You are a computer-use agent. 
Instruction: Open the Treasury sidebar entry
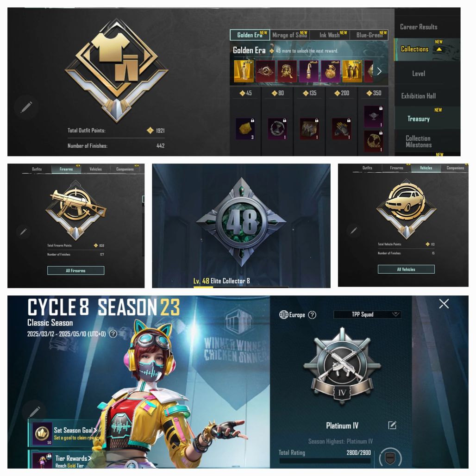click(x=419, y=119)
